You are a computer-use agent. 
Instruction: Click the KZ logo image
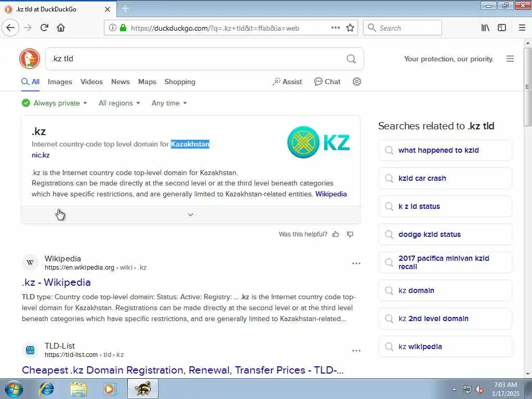pyautogui.click(x=318, y=142)
